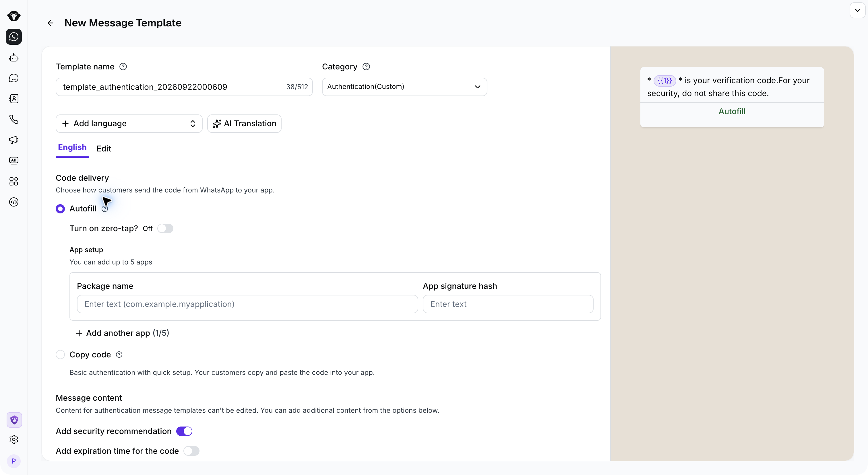This screenshot has height=475, width=868.
Task: Select the Copy code radio button
Action: [x=60, y=355]
